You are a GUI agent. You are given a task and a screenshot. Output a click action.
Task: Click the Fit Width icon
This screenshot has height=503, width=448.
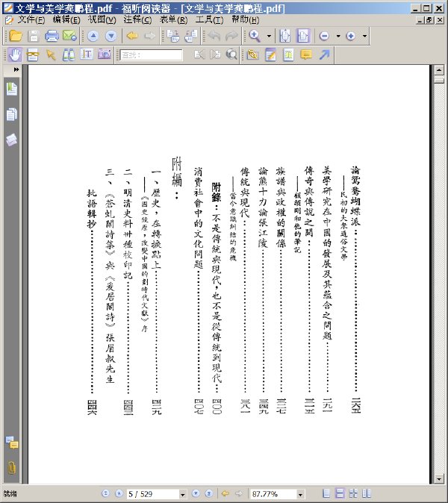pyautogui.click(x=303, y=36)
